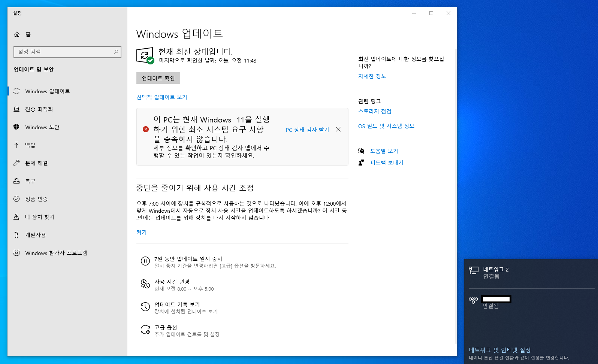Click the history icon for 업데이트 기록 보기
The height and width of the screenshot is (364, 598).
tap(145, 307)
